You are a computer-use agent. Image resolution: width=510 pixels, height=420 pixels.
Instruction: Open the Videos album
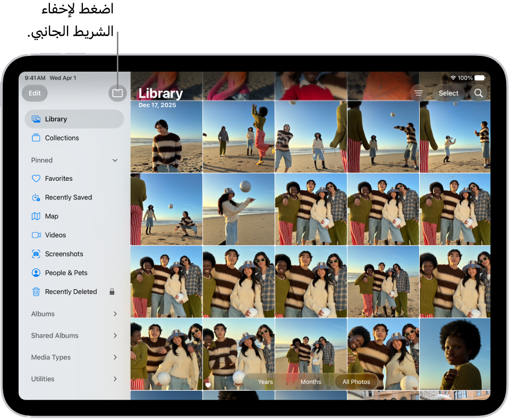point(74,235)
